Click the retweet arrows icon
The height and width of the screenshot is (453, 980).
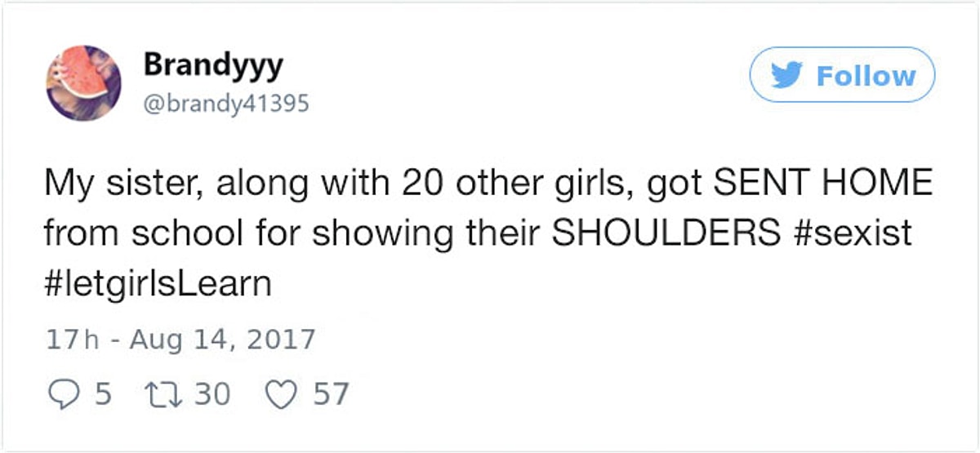coord(162,395)
